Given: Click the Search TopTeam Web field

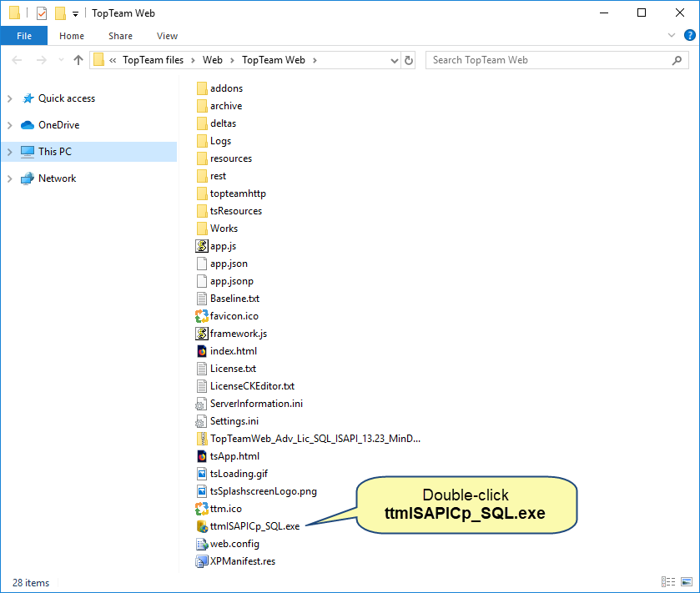Looking at the screenshot, I should [x=556, y=60].
